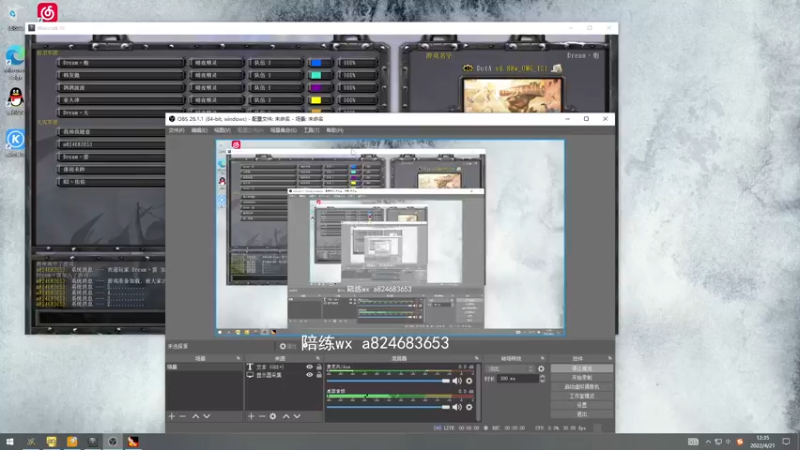Open QQ penguin desktop icon
The height and width of the screenshot is (450, 800).
tap(15, 97)
